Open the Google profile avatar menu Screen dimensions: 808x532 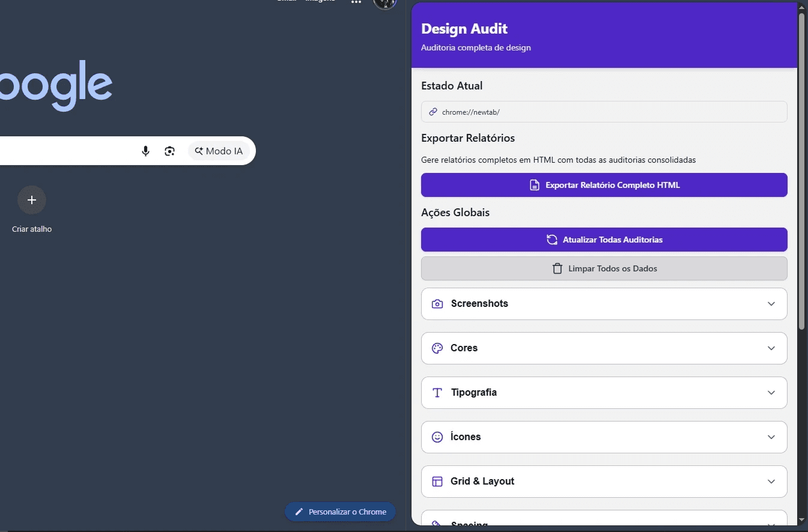(x=384, y=4)
